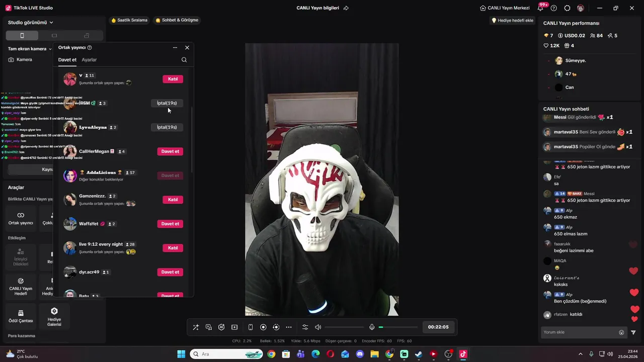Image resolution: width=644 pixels, height=362 pixels.
Task: Expand the Tam ekran kamera scene dropdown
Action: (30, 49)
